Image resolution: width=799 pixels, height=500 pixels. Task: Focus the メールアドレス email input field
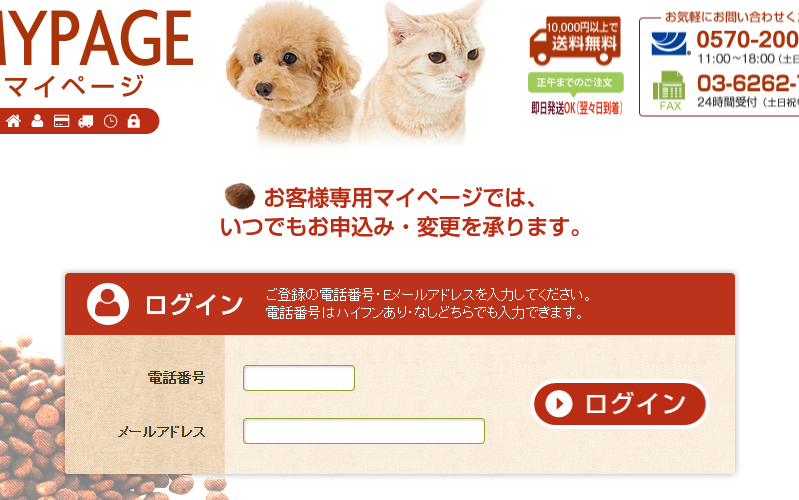pyautogui.click(x=364, y=431)
